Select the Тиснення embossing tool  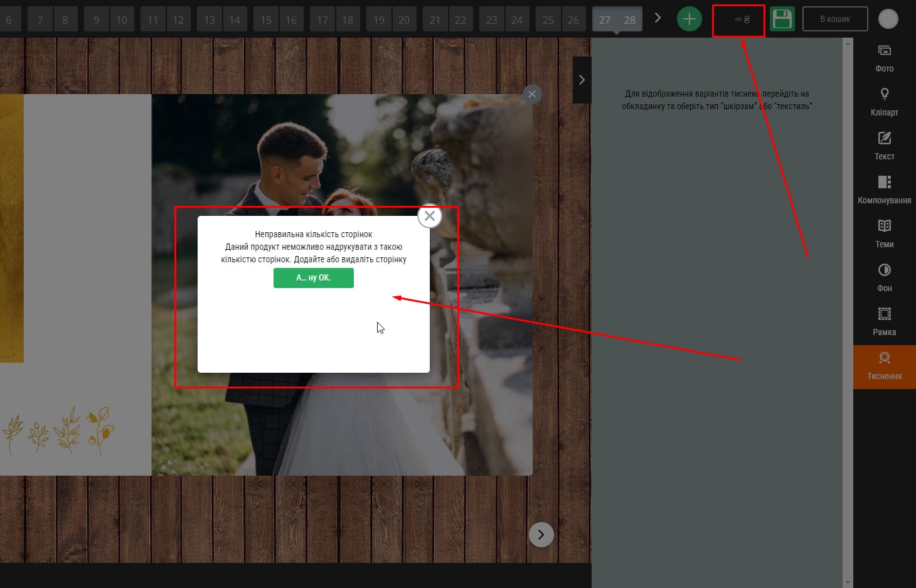point(884,366)
